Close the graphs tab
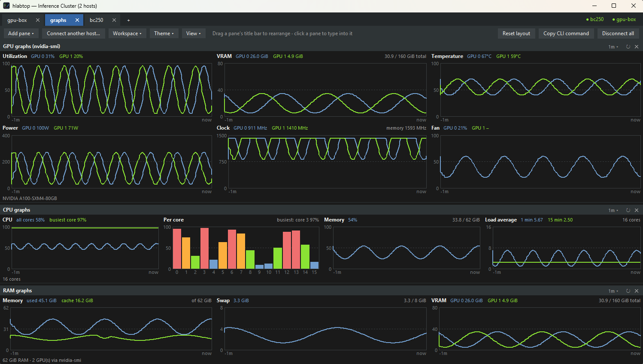 (x=77, y=20)
